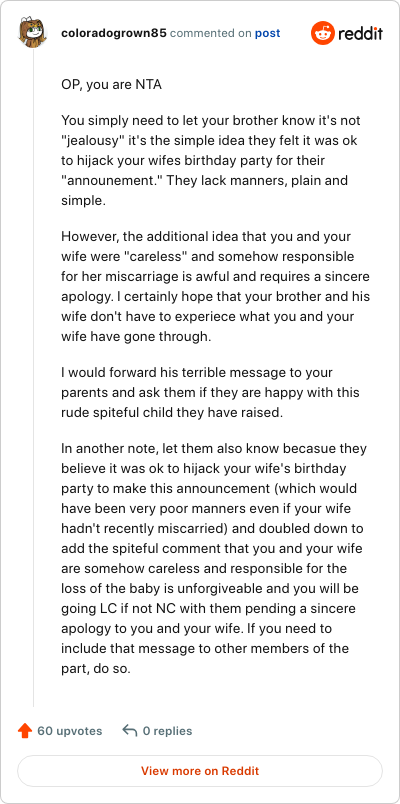Image resolution: width=400 pixels, height=804 pixels.
Task: Click the orange upvote arrow icon
Action: pyautogui.click(x=25, y=731)
